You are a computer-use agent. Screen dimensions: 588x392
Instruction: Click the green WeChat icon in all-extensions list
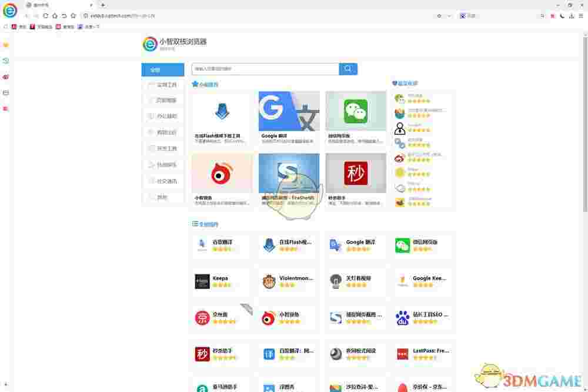402,245
